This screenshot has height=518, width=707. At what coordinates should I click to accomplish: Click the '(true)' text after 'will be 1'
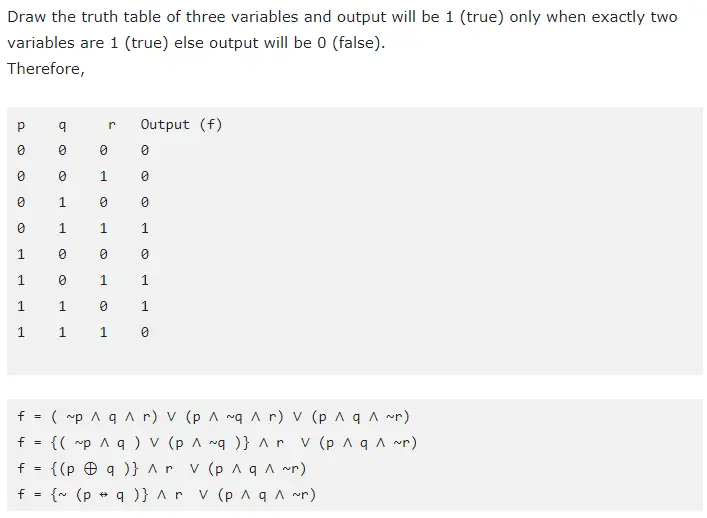pyautogui.click(x=486, y=17)
